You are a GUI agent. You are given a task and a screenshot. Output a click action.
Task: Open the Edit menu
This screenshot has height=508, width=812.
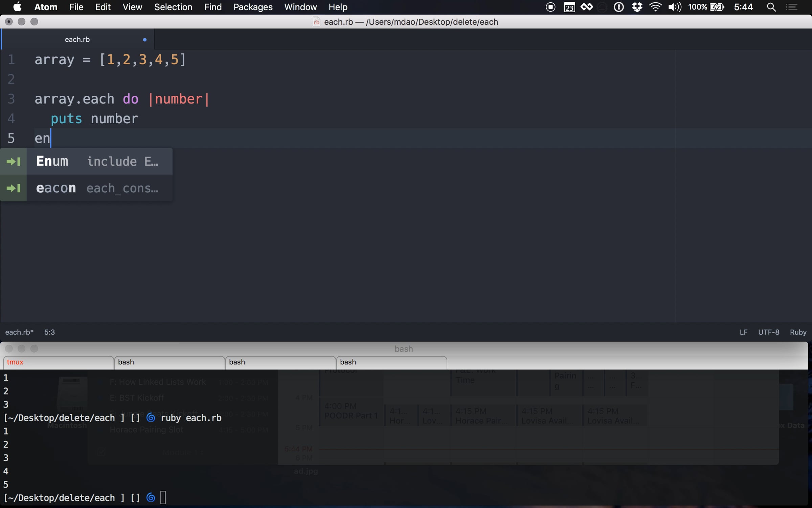(103, 7)
